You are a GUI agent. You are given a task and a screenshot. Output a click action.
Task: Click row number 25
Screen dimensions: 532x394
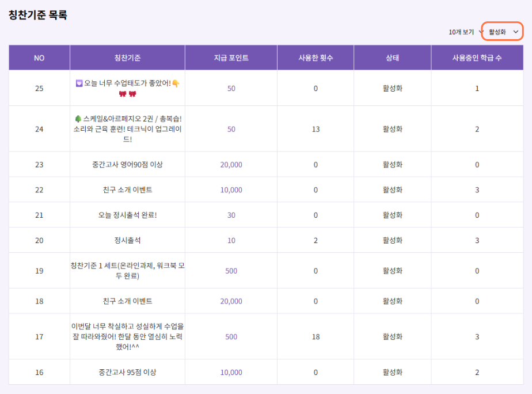[39, 88]
